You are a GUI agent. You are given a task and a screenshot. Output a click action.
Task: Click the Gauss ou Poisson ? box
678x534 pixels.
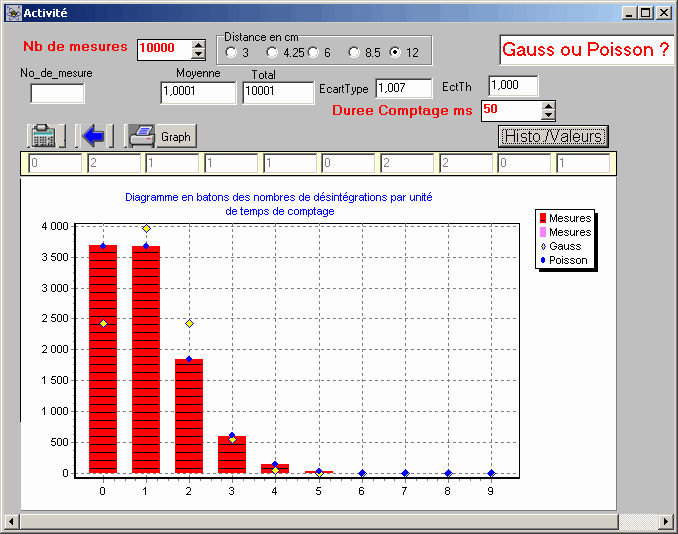click(586, 50)
